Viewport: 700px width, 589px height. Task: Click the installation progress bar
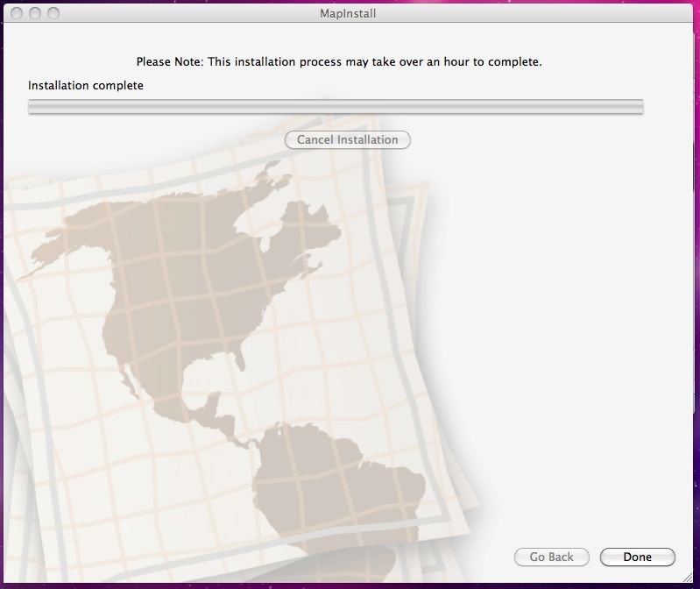[x=336, y=107]
